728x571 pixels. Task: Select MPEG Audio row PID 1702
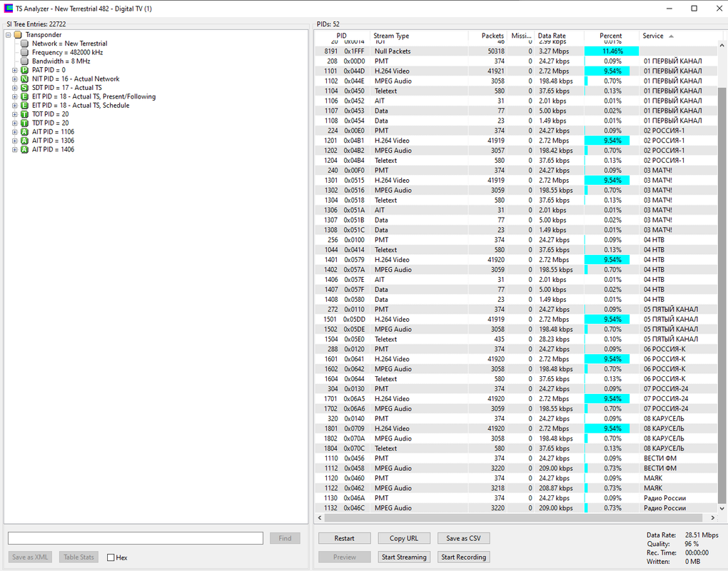coord(516,408)
